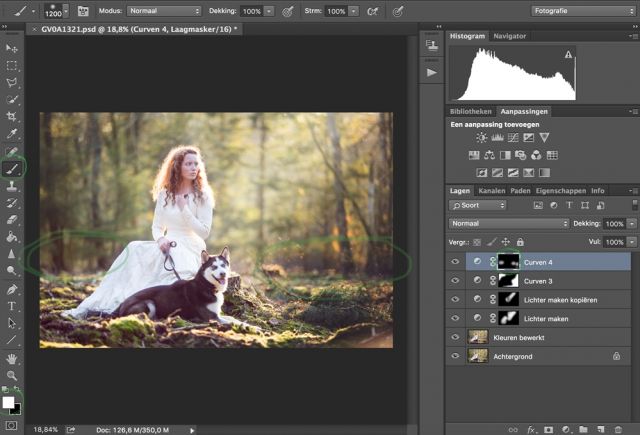
Task: Switch to the Paden tab
Action: point(520,191)
